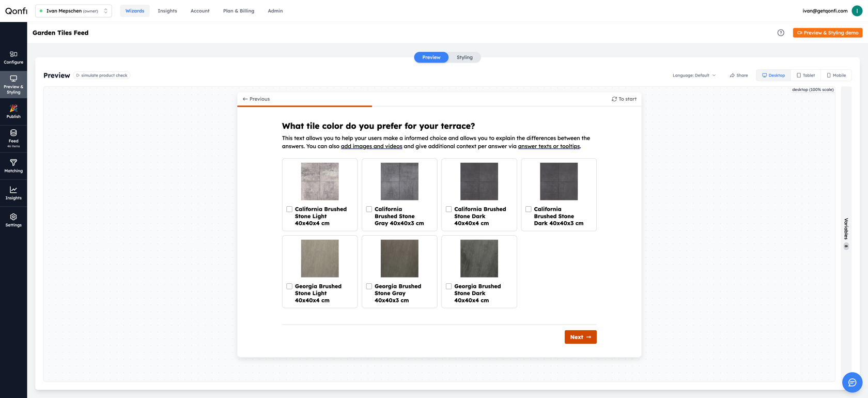This screenshot has width=868, height=398.
Task: Check California Brushed Stone Light 40x40x4 cm
Action: coord(289,209)
